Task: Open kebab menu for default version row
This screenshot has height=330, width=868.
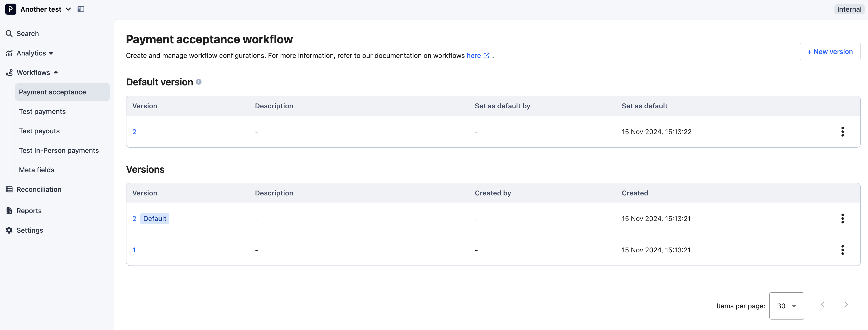Action: pos(842,132)
